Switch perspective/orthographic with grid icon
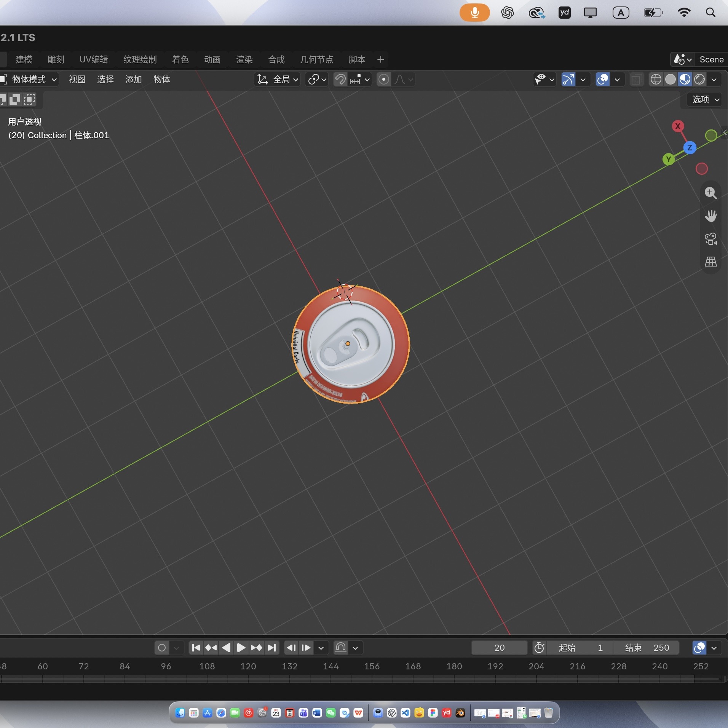Image resolution: width=728 pixels, height=728 pixels. point(710,262)
